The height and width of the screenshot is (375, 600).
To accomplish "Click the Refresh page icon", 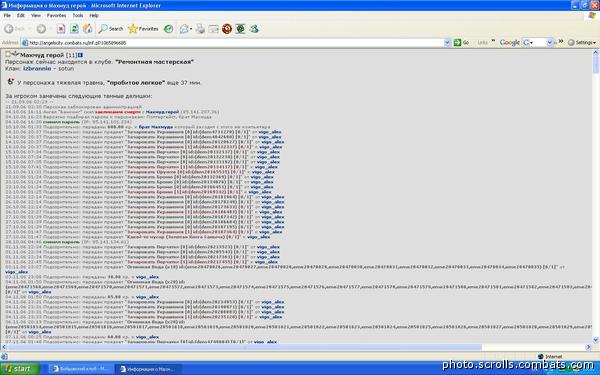I will tap(74, 29).
